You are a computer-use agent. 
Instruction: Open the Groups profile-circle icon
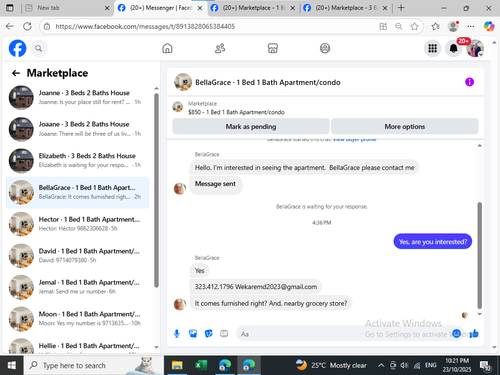pos(325,48)
